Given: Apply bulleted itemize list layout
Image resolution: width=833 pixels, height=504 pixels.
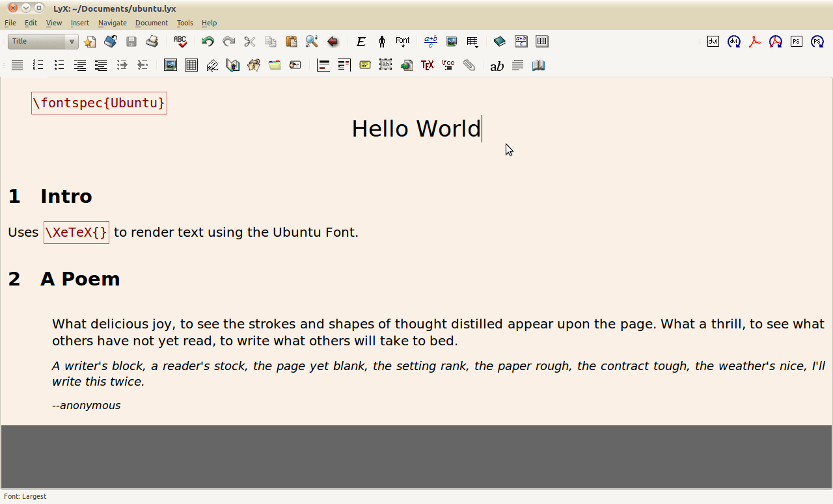Looking at the screenshot, I should (x=59, y=65).
